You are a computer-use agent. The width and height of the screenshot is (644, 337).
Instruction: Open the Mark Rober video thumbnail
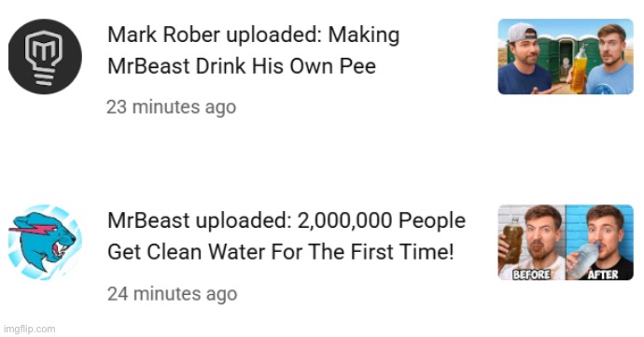(x=566, y=56)
